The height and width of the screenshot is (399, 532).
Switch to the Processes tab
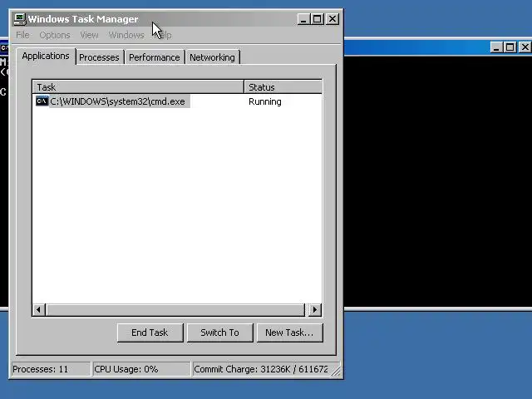[x=99, y=57]
